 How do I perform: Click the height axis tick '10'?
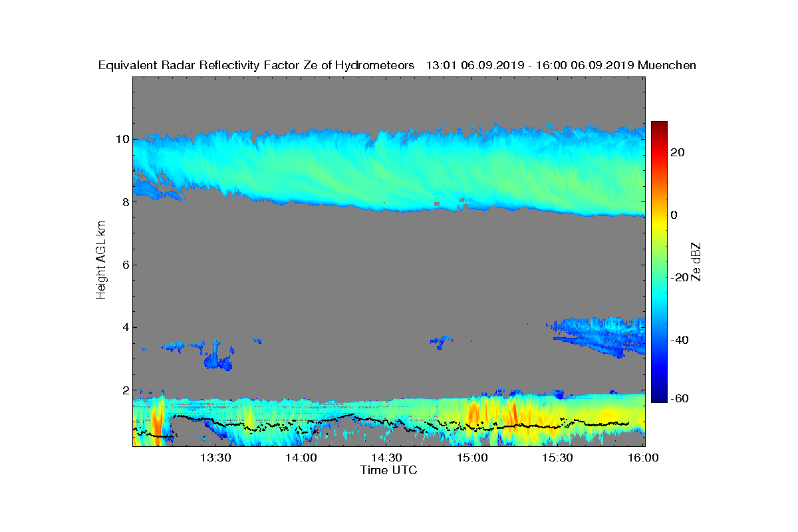[121, 140]
